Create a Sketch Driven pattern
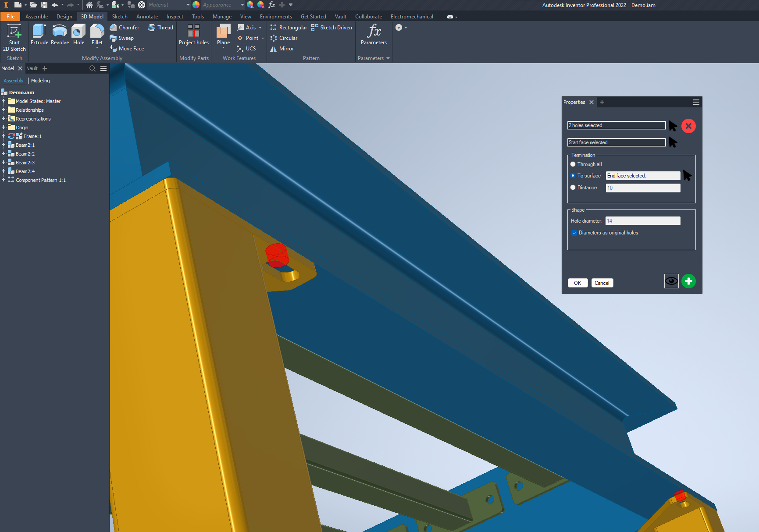Image resolution: width=759 pixels, height=532 pixels. pyautogui.click(x=331, y=28)
